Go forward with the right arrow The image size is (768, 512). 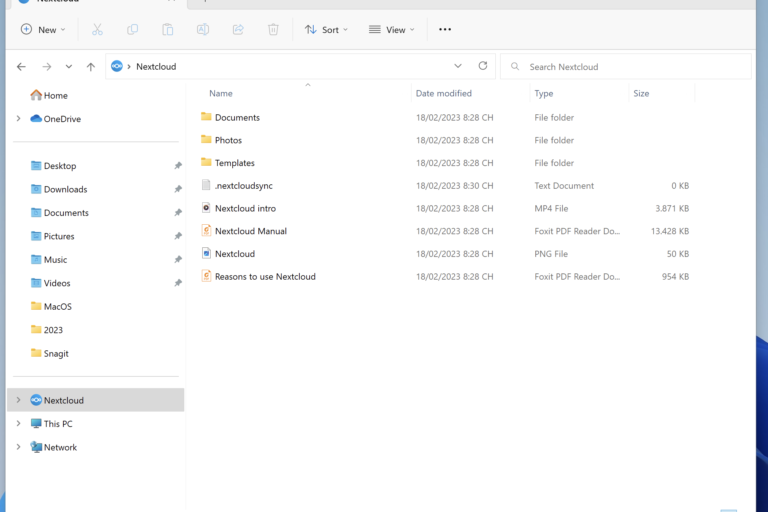(47, 67)
